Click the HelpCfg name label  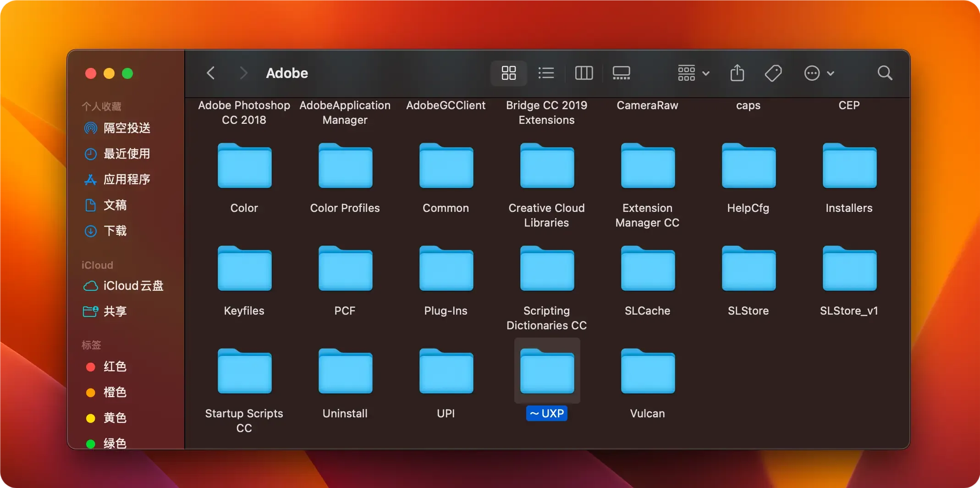pos(749,208)
